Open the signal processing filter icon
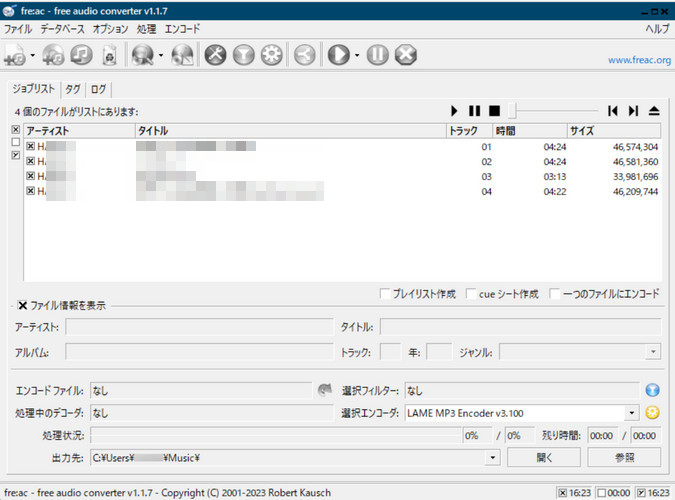The width and height of the screenshot is (675, 500). tap(244, 55)
